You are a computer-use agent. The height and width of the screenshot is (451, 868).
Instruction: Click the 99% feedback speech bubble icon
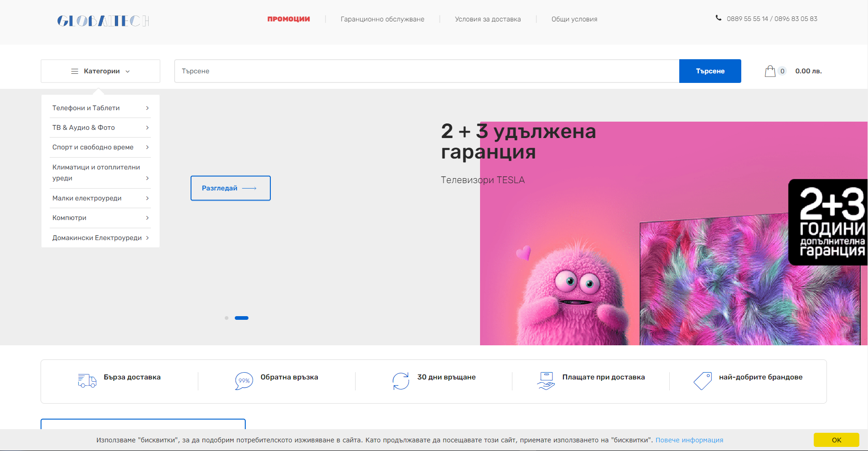pyautogui.click(x=244, y=381)
